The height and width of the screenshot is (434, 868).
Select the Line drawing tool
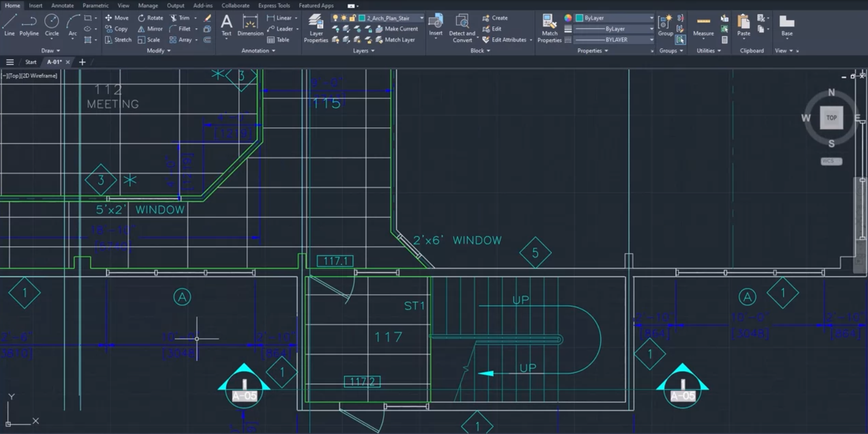coord(9,25)
